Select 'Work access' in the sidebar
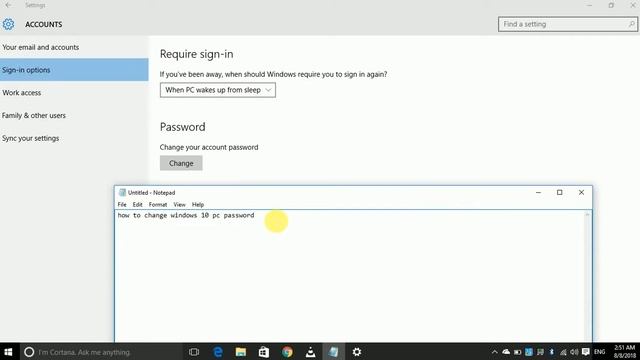This screenshot has height=360, width=640. pyautogui.click(x=74, y=93)
